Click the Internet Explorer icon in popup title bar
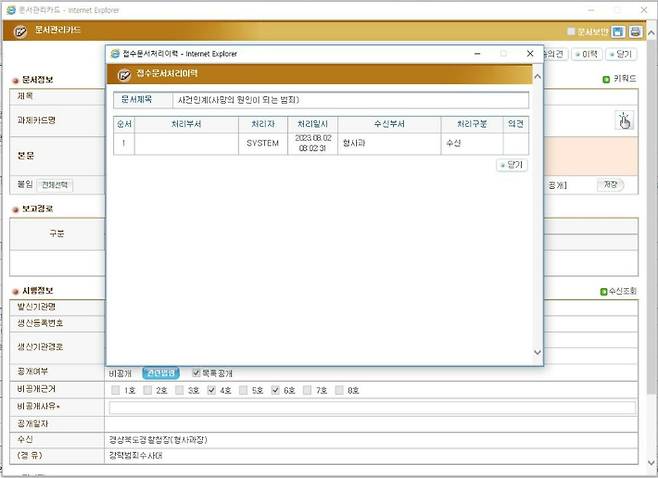 click(x=115, y=53)
